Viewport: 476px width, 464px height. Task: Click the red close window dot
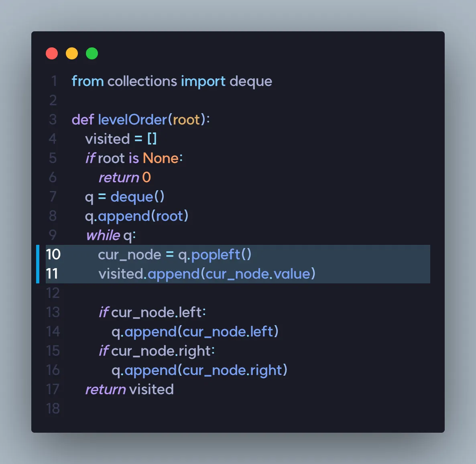pyautogui.click(x=52, y=53)
